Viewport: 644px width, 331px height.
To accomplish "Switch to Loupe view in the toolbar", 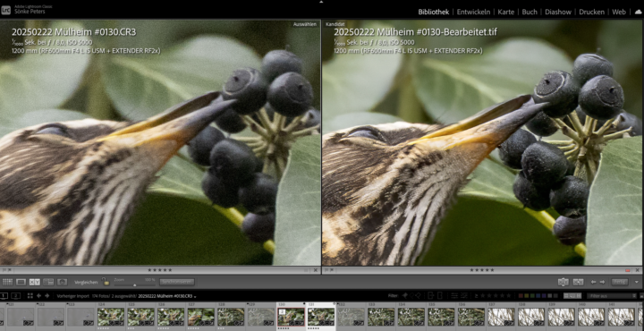I will pyautogui.click(x=21, y=282).
